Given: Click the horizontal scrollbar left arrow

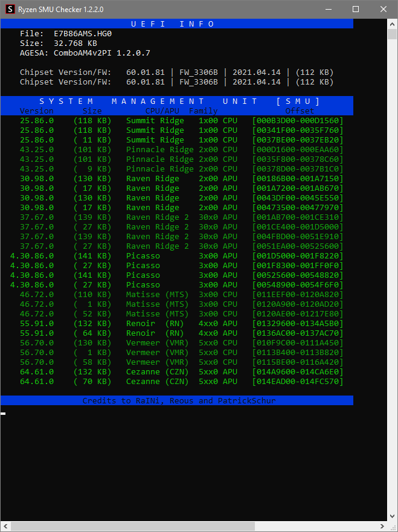Looking at the screenshot, I should point(5,527).
